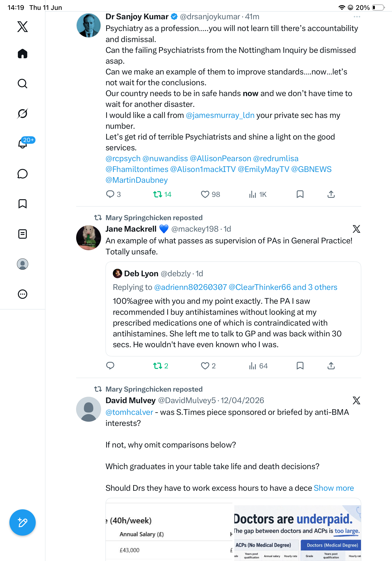The width and height of the screenshot is (392, 561).
Task: Open Deb Lyon's quoted post
Action: click(x=233, y=309)
